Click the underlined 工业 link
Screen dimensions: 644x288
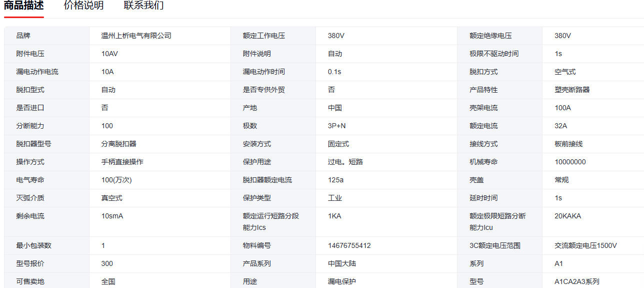point(334,198)
